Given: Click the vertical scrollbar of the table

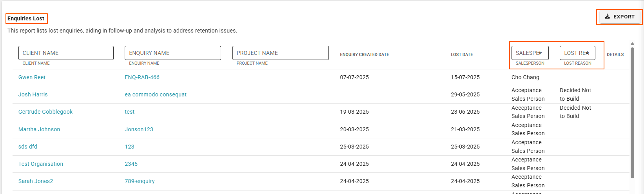Looking at the screenshot, I should coord(632,113).
